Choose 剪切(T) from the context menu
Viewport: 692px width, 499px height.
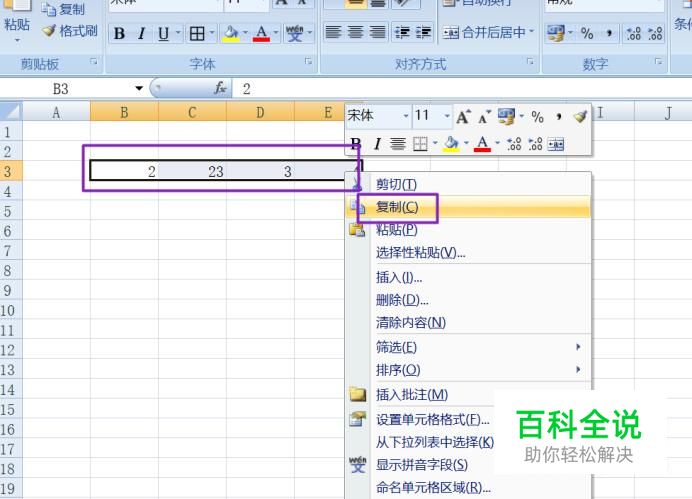[x=468, y=184]
